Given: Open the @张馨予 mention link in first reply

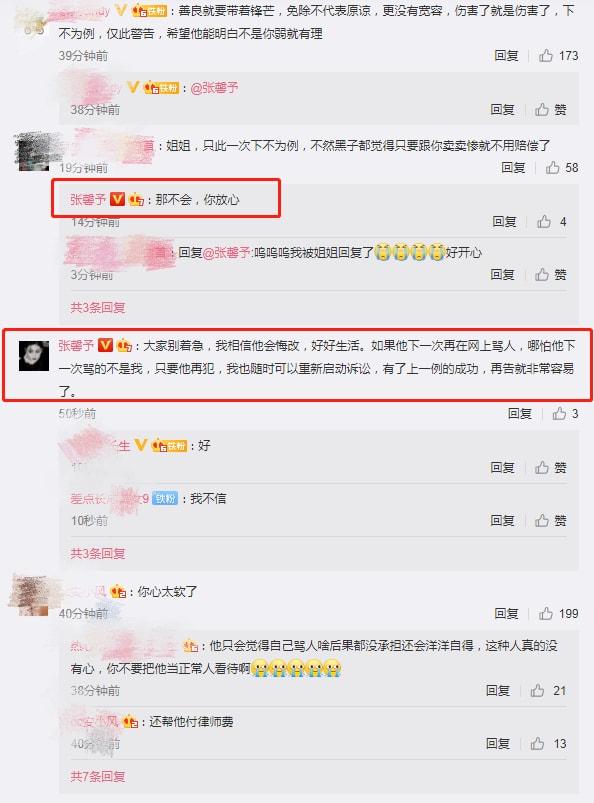Looking at the screenshot, I should point(214,88).
